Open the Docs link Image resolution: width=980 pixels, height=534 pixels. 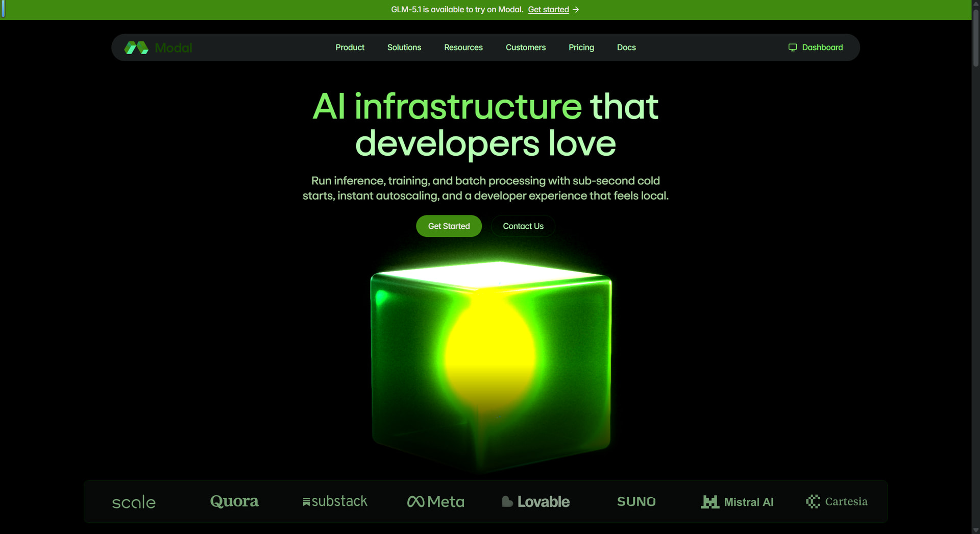[626, 47]
